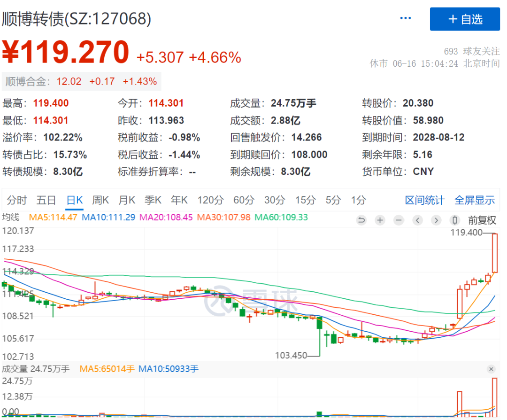Open the 前复权 adjustment dropdown

click(x=482, y=220)
